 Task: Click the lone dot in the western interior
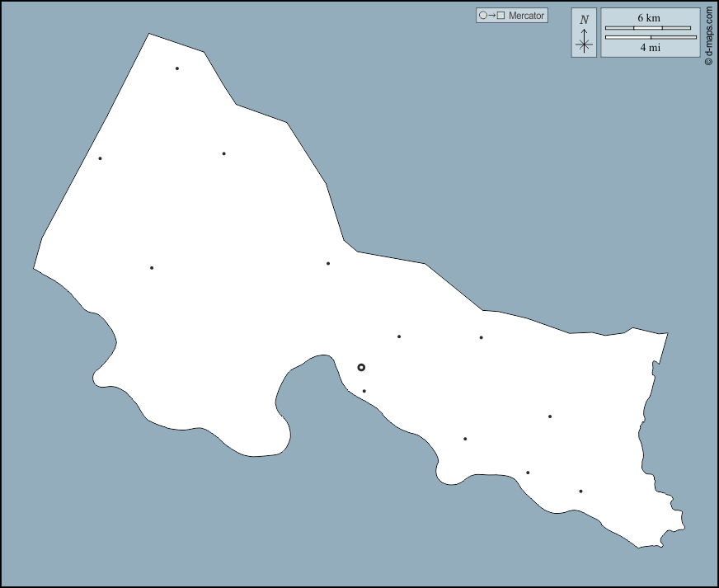(x=152, y=267)
